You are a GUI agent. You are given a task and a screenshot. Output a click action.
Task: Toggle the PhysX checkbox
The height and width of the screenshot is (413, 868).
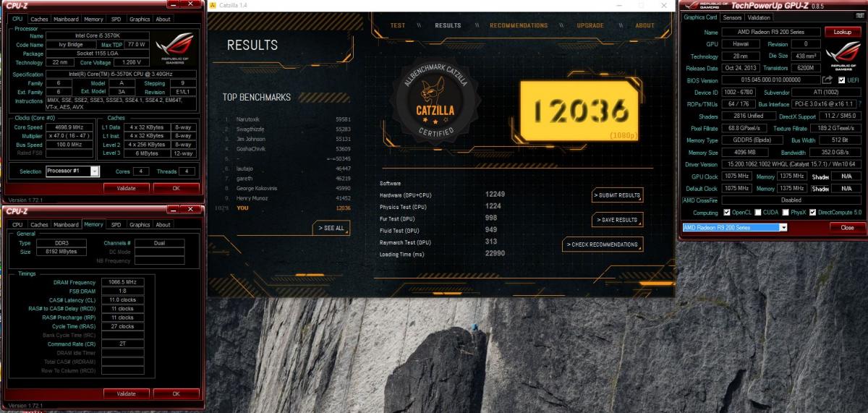pyautogui.click(x=786, y=213)
